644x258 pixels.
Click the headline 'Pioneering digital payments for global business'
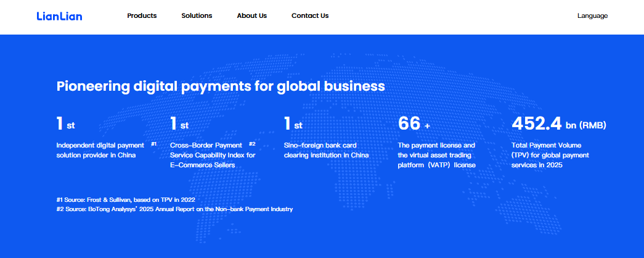[221, 86]
